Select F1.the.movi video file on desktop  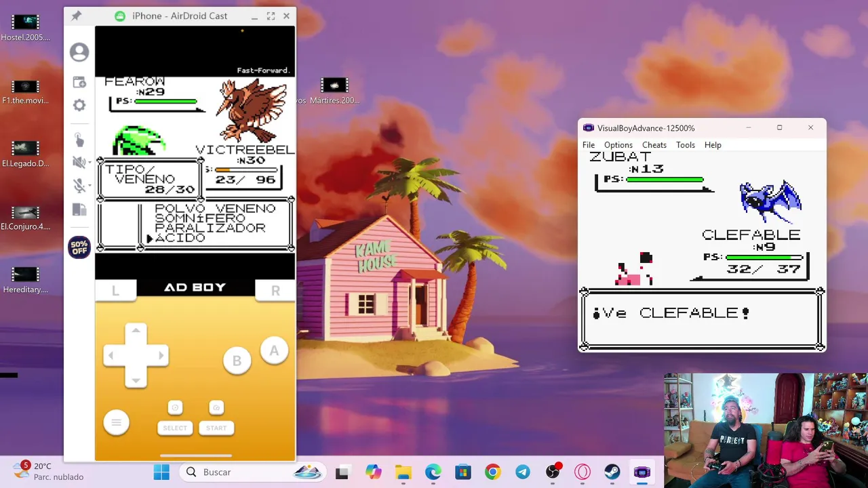[25, 92]
